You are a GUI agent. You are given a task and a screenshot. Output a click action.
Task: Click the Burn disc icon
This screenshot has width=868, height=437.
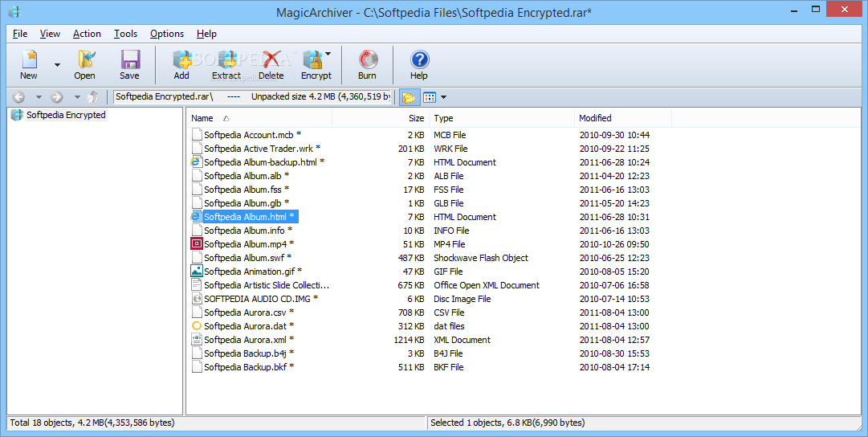[367, 59]
